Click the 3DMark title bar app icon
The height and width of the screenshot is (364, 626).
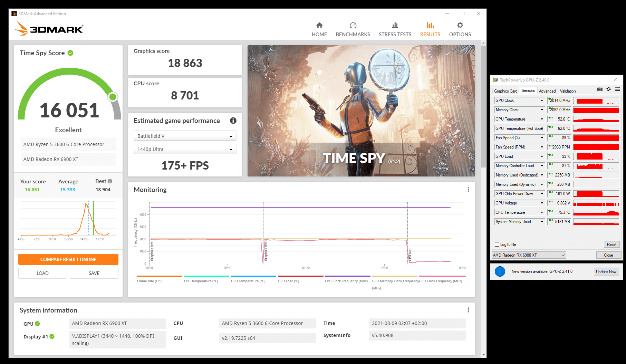coord(14,13)
